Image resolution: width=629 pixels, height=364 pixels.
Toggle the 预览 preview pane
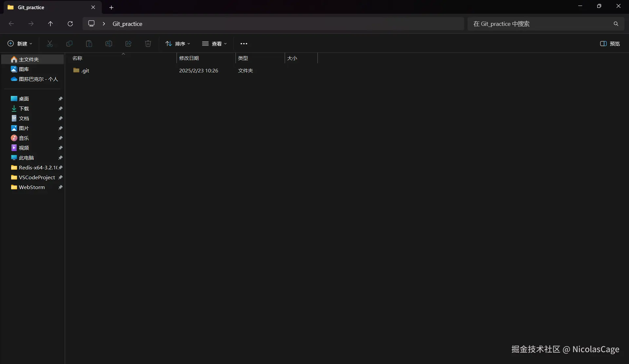(610, 44)
